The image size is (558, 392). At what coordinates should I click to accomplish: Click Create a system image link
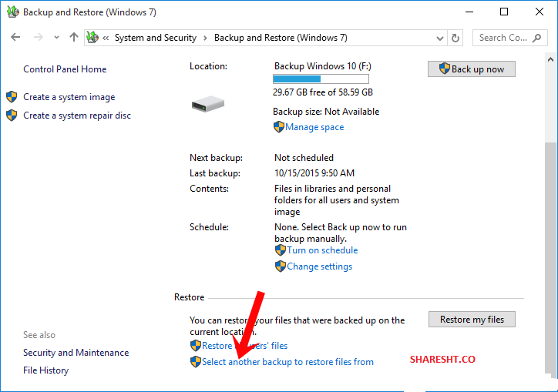[x=69, y=97]
